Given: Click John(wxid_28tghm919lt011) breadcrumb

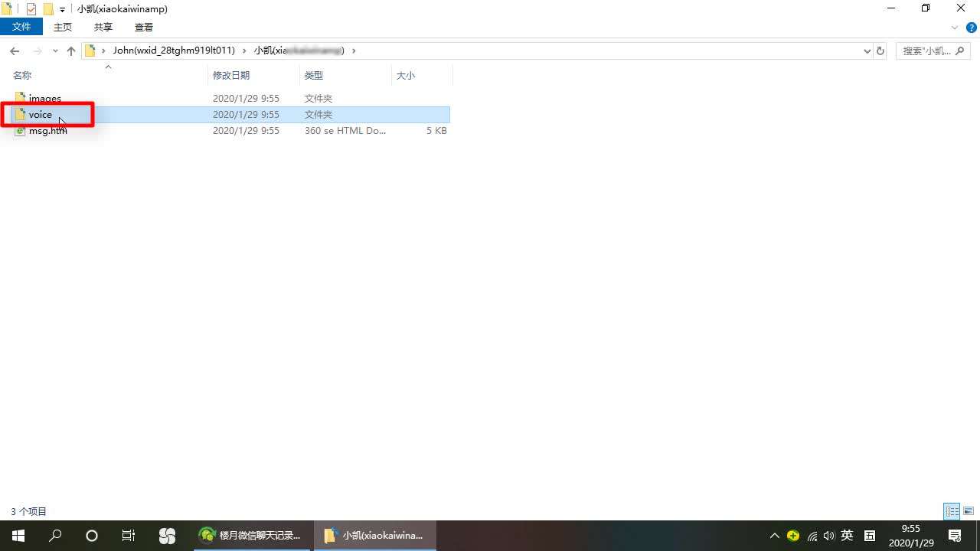Looking at the screenshot, I should pos(174,51).
